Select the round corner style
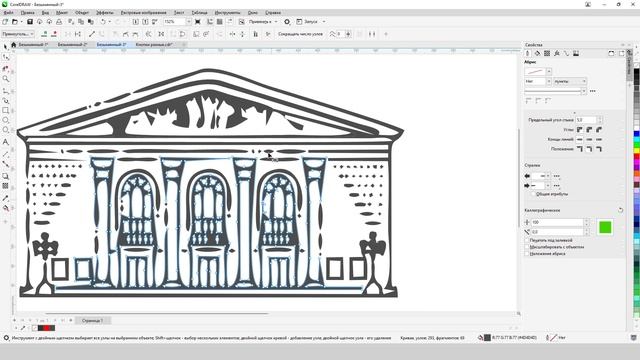640x360 pixels. (589, 130)
